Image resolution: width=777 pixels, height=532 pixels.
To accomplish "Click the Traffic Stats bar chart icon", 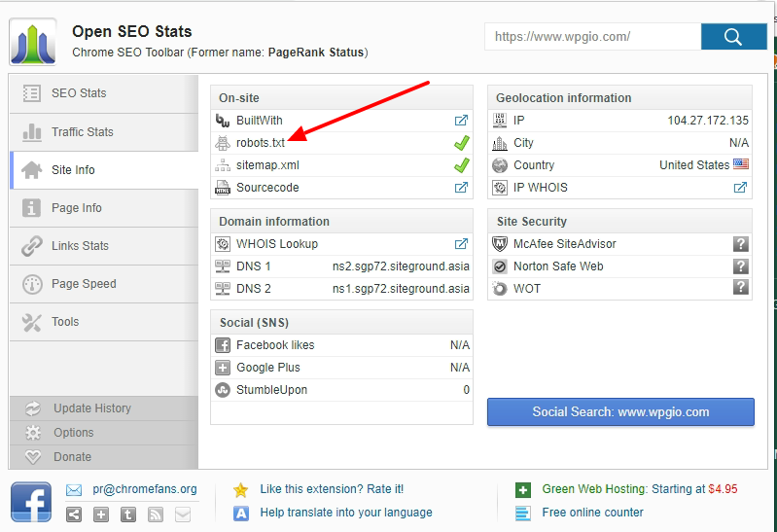I will [32, 132].
